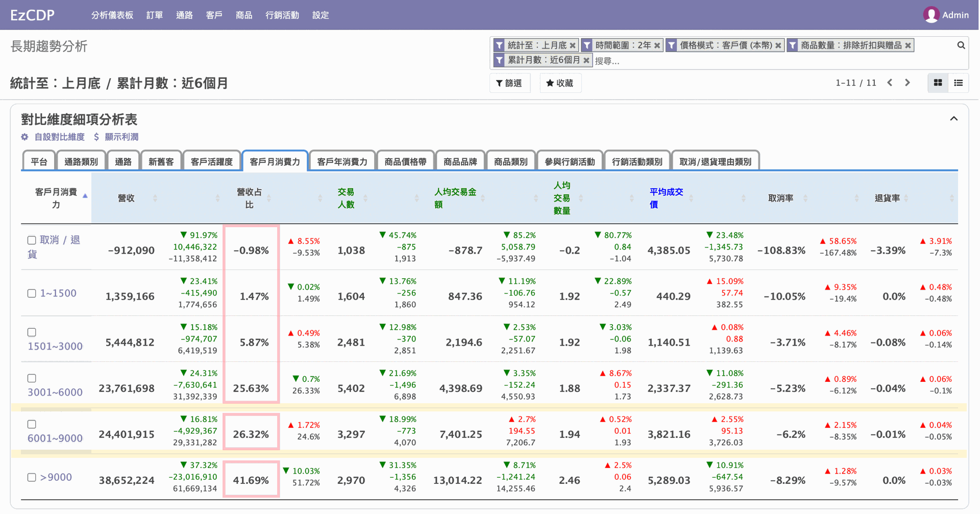Switch to 行銷活動類別 tab
Image resolution: width=980 pixels, height=514 pixels.
(637, 161)
